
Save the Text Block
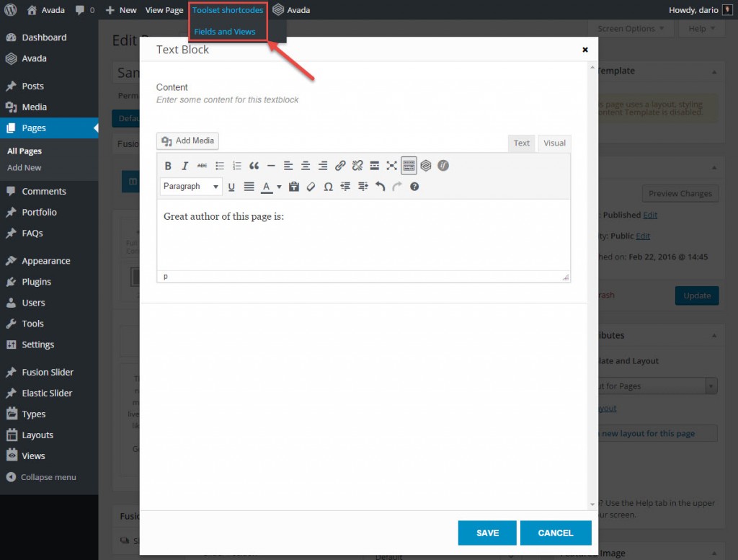[x=486, y=533]
